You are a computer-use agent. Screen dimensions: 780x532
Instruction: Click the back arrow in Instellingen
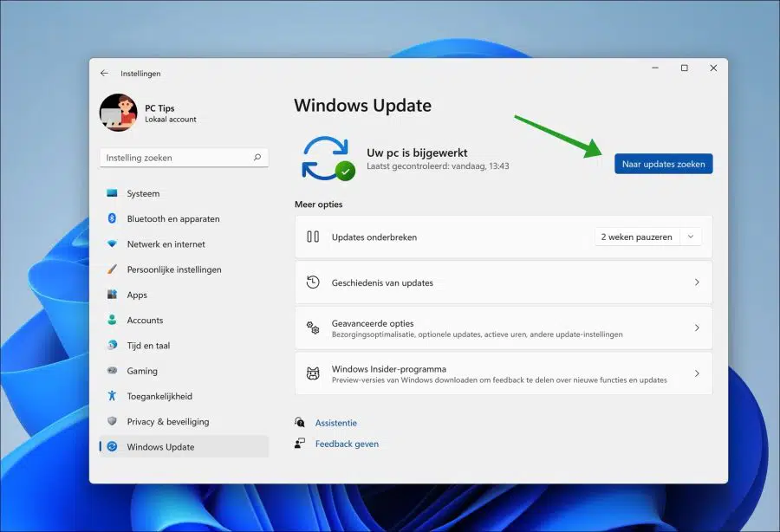point(104,73)
